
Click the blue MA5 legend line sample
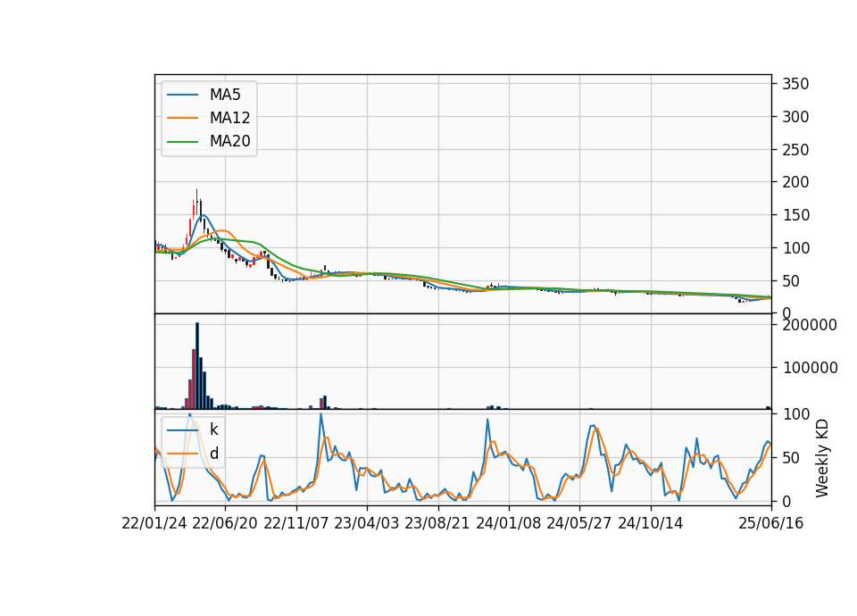[x=182, y=95]
